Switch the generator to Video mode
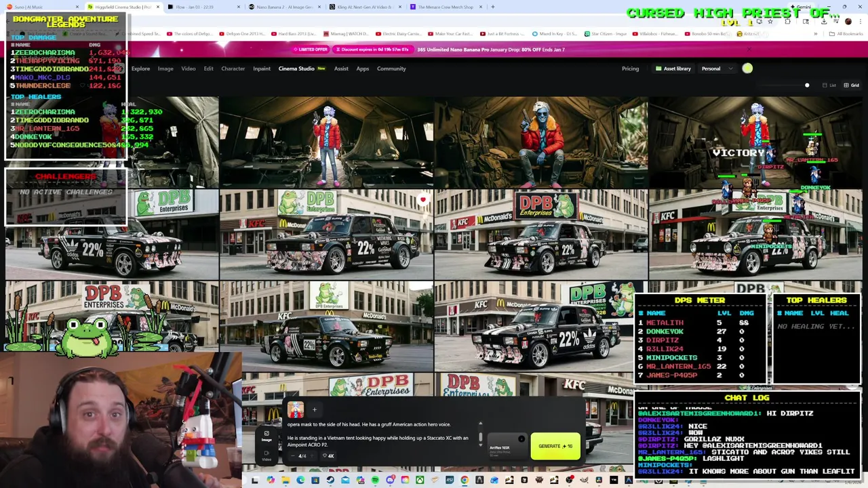 267,455
